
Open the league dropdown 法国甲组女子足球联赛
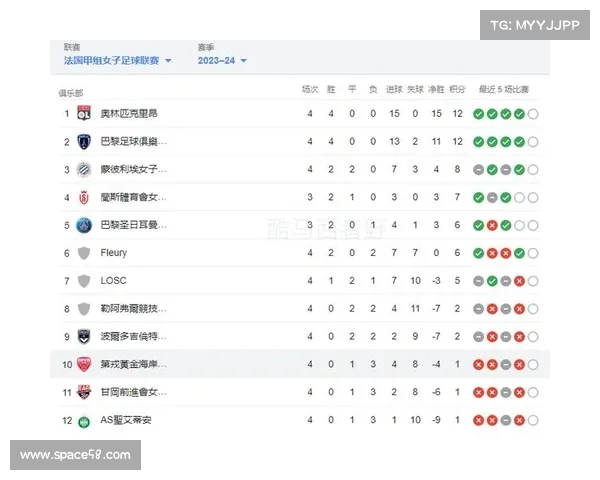pyautogui.click(x=117, y=60)
